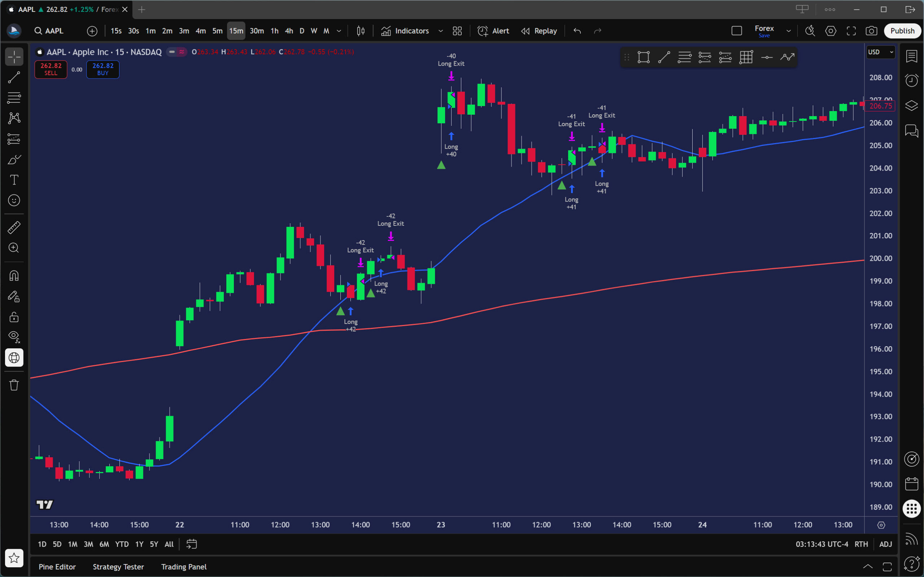Toggle Lock All Drawings
The image size is (924, 577).
14,317
